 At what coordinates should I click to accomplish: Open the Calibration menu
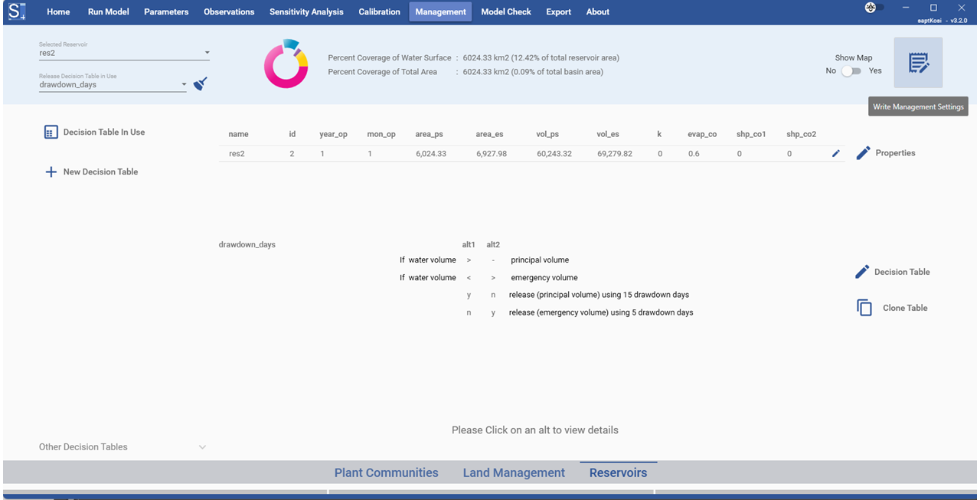379,12
